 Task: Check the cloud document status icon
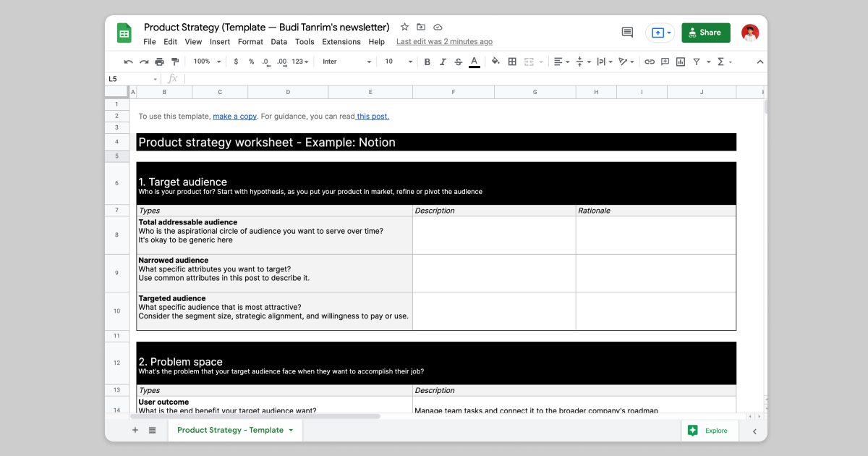[438, 28]
